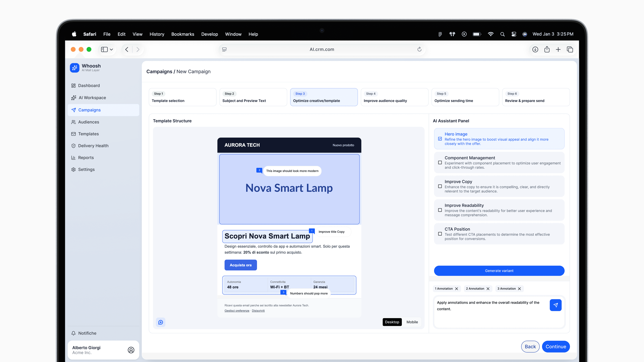Open AI Workspace in the sidebar
644x362 pixels.
[89, 98]
